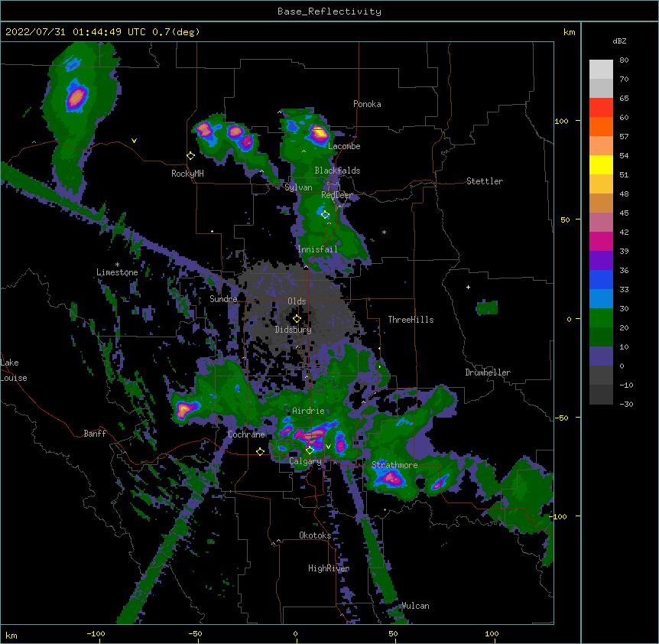659x644 pixels.
Task: Click the light blue 30-33 dBZ legend swatch
Action: tap(601, 299)
